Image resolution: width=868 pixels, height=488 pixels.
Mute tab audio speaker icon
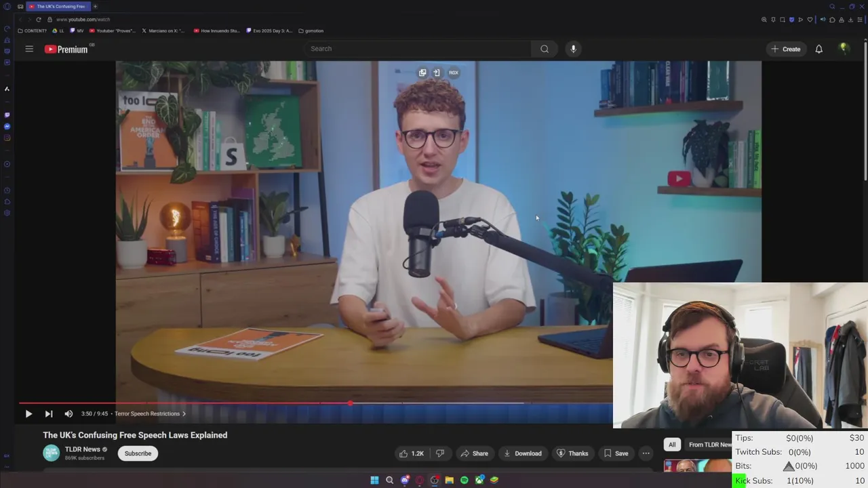click(x=823, y=20)
